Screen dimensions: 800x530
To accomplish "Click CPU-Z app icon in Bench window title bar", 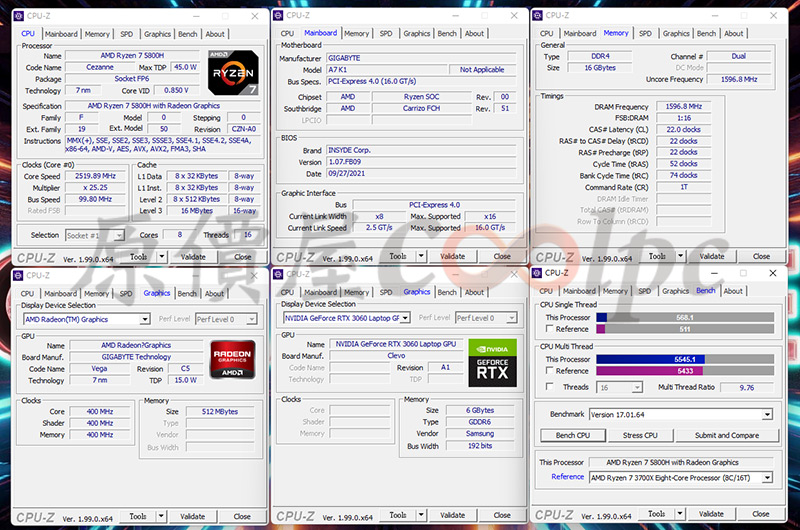I will [x=537, y=273].
